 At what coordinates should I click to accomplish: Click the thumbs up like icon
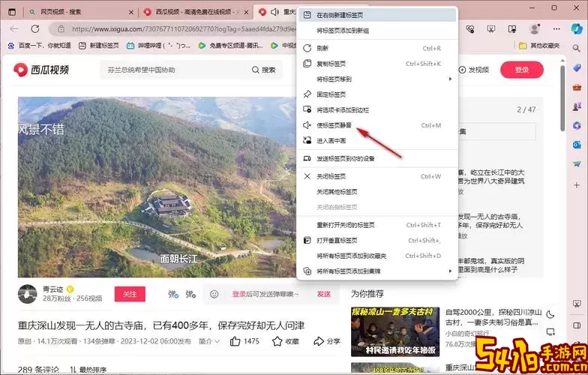pos(235,341)
